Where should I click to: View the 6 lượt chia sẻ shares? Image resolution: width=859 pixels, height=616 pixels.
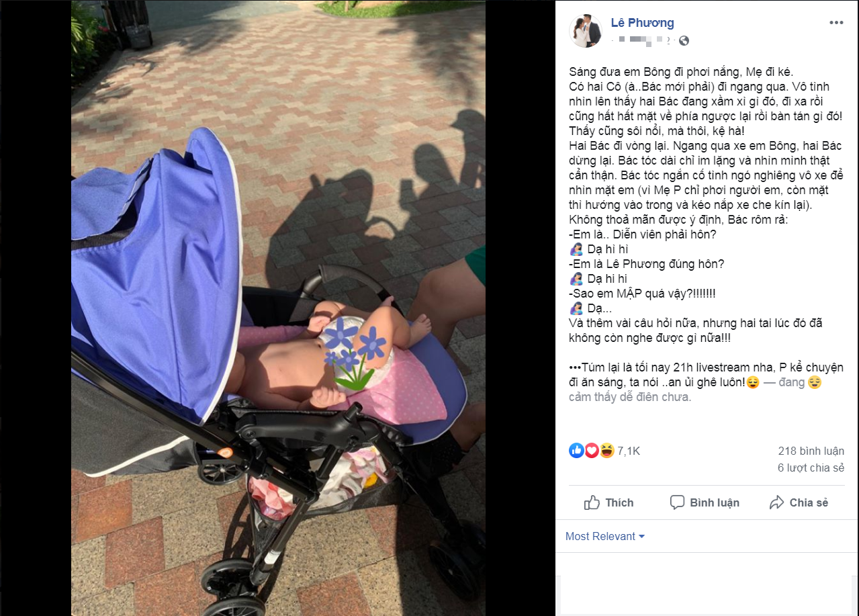pyautogui.click(x=811, y=468)
